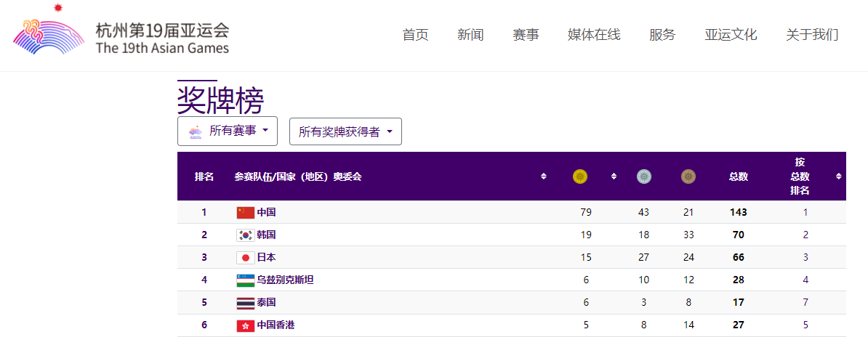Open the 媒体在线 menu item
The image size is (868, 337).
(594, 35)
